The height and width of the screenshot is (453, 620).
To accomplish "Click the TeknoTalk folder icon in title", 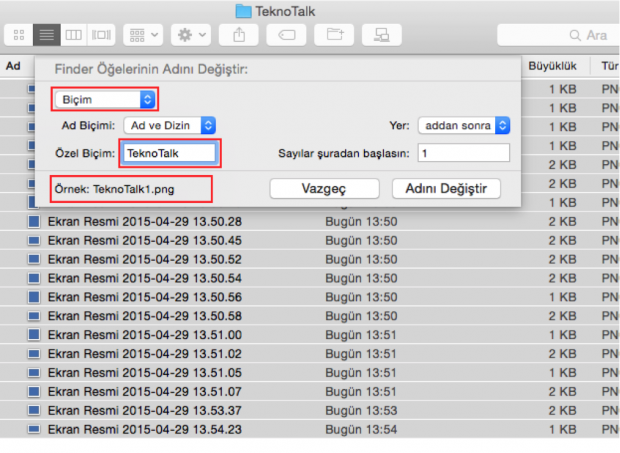I will [243, 11].
